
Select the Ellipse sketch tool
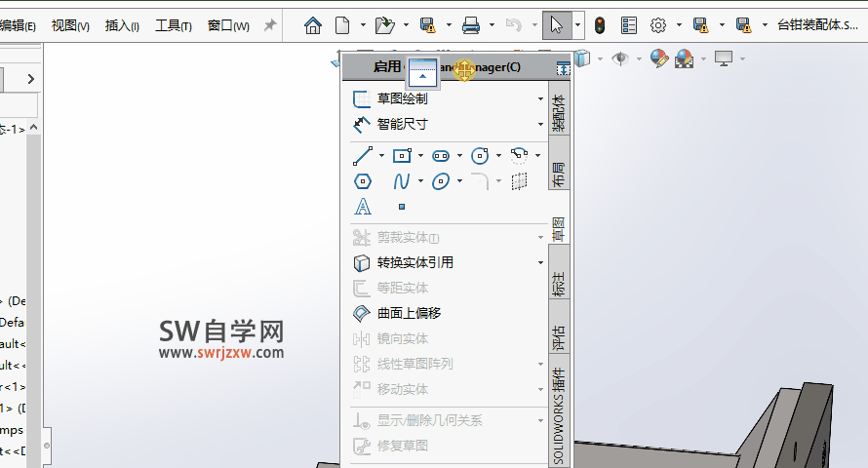click(x=441, y=181)
